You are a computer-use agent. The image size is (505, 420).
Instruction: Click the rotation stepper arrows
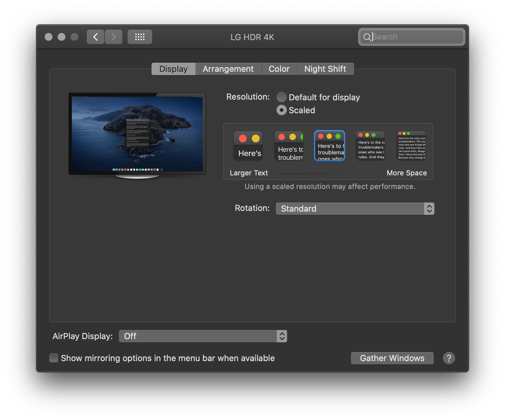[429, 208]
